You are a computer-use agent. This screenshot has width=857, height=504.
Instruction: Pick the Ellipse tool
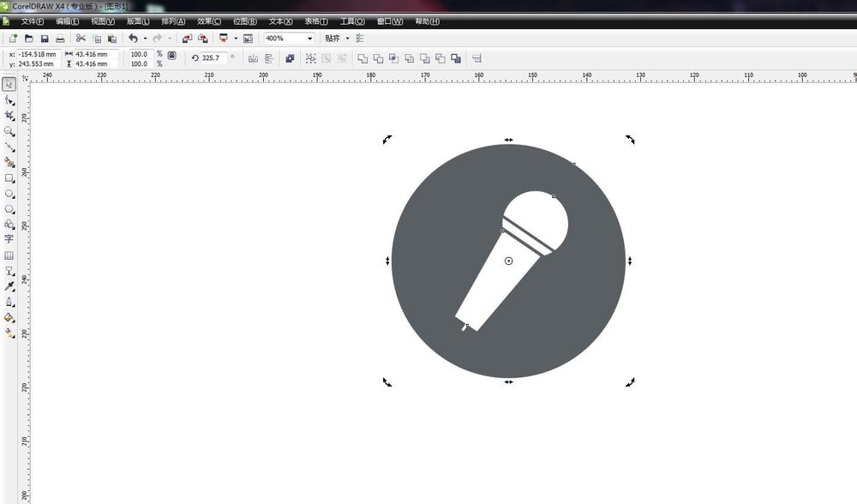pyautogui.click(x=9, y=194)
